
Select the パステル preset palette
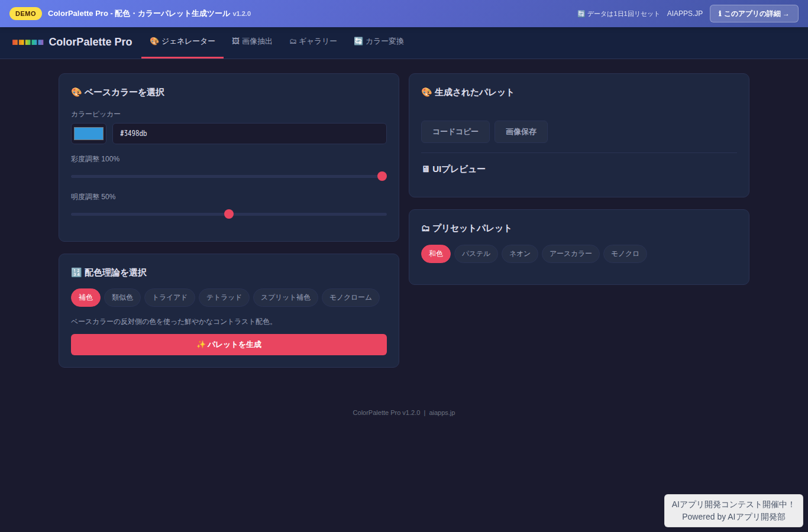tap(476, 254)
